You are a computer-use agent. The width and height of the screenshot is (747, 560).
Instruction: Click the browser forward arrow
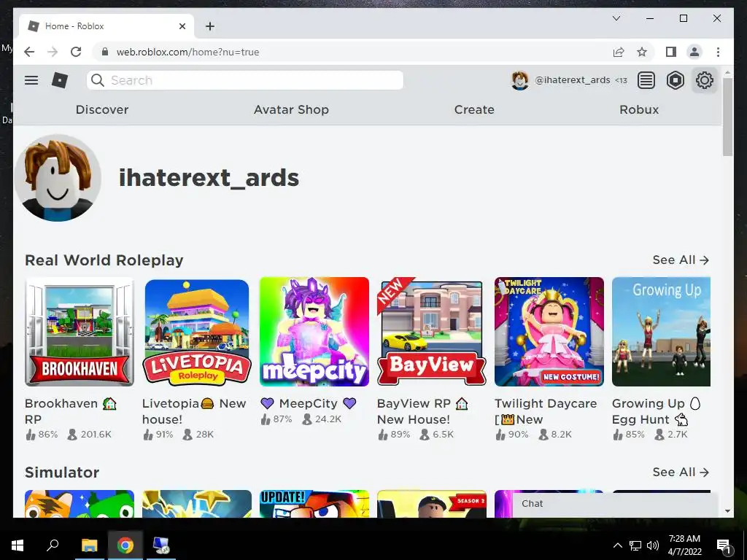53,52
